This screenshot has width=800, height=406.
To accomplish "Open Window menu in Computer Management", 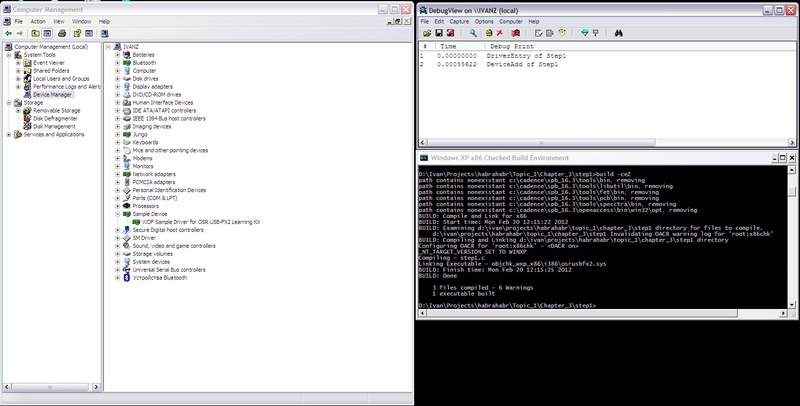I will (x=81, y=21).
